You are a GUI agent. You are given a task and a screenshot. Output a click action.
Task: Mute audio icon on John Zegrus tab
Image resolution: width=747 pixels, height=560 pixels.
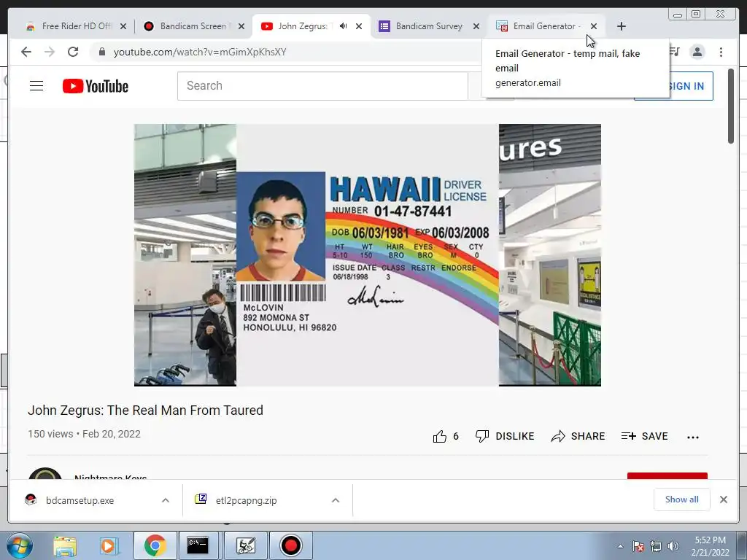point(343,26)
